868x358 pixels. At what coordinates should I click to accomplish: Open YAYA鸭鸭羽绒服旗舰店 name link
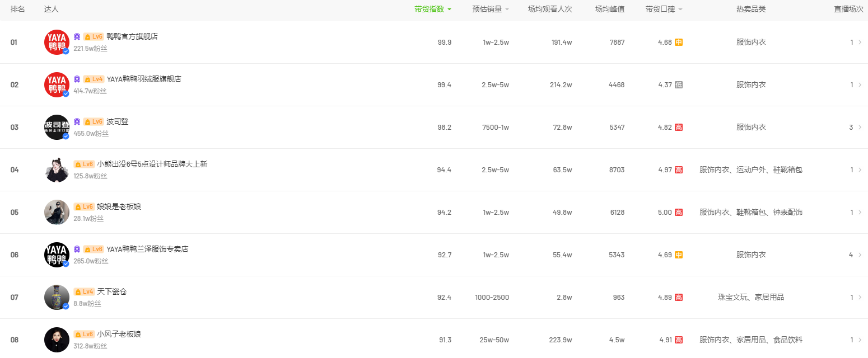coord(144,79)
